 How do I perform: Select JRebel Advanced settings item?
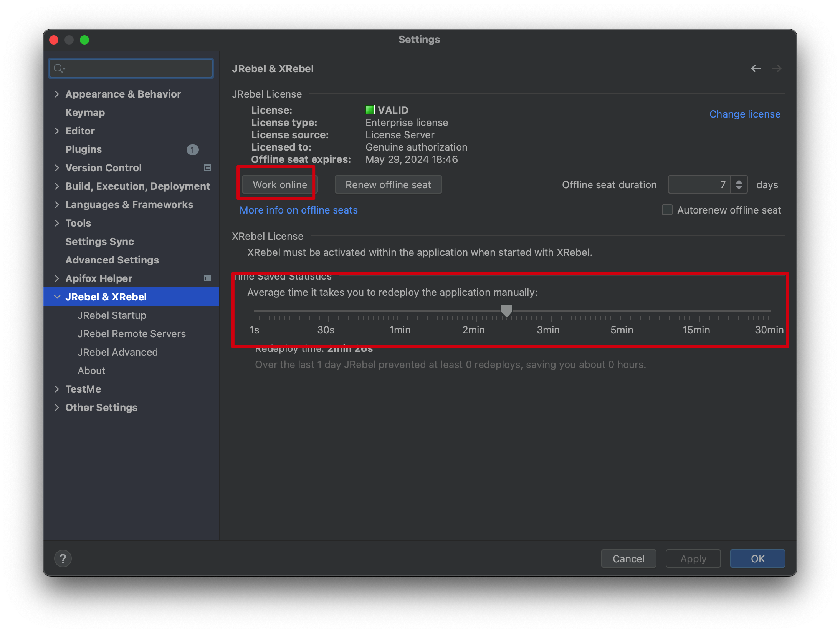point(117,352)
